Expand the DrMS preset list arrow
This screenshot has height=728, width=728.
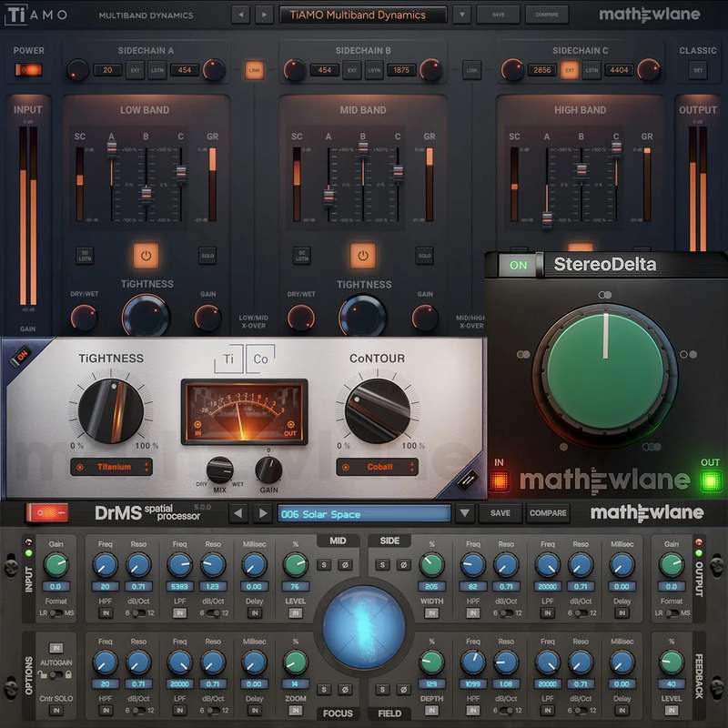click(465, 513)
